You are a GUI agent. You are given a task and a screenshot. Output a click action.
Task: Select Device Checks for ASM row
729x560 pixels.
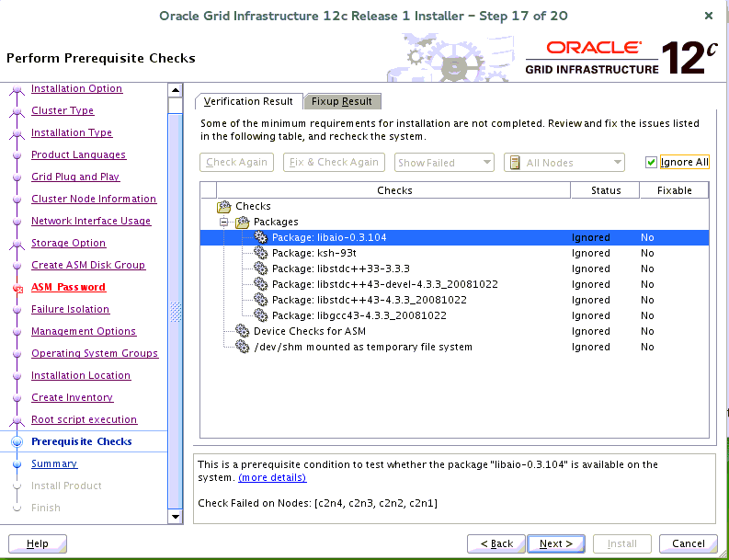[x=454, y=331]
